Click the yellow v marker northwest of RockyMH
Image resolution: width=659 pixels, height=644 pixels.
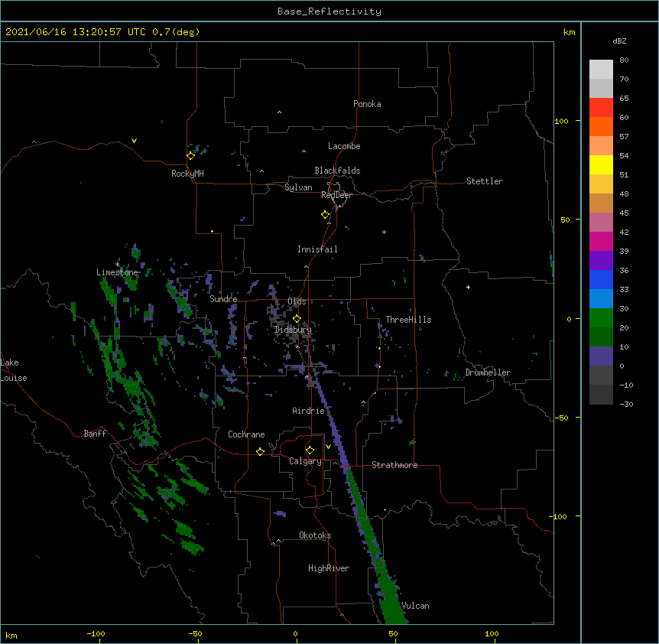tap(134, 141)
